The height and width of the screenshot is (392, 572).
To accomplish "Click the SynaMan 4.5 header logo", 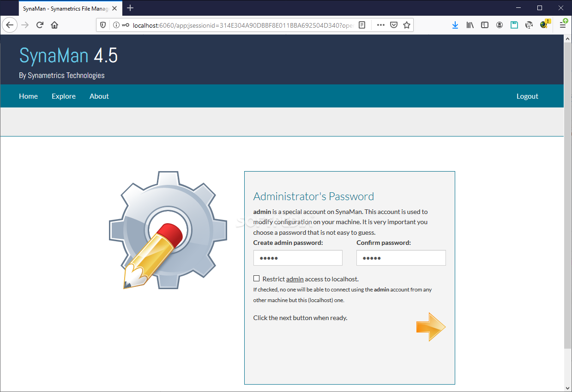I will 68,56.
